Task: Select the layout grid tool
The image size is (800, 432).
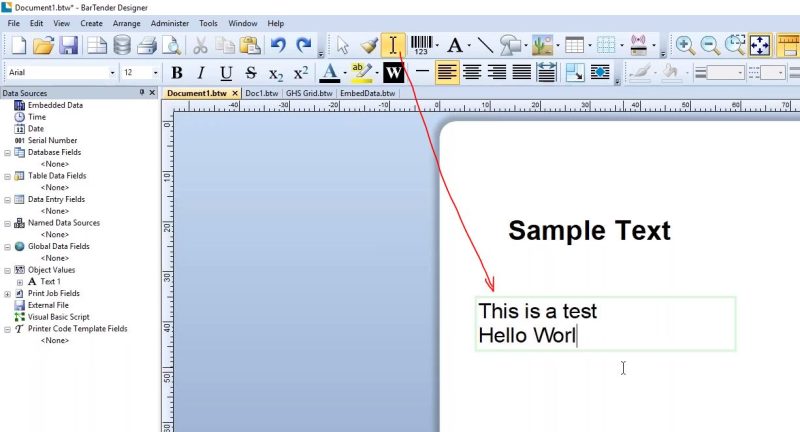Action: click(x=606, y=45)
